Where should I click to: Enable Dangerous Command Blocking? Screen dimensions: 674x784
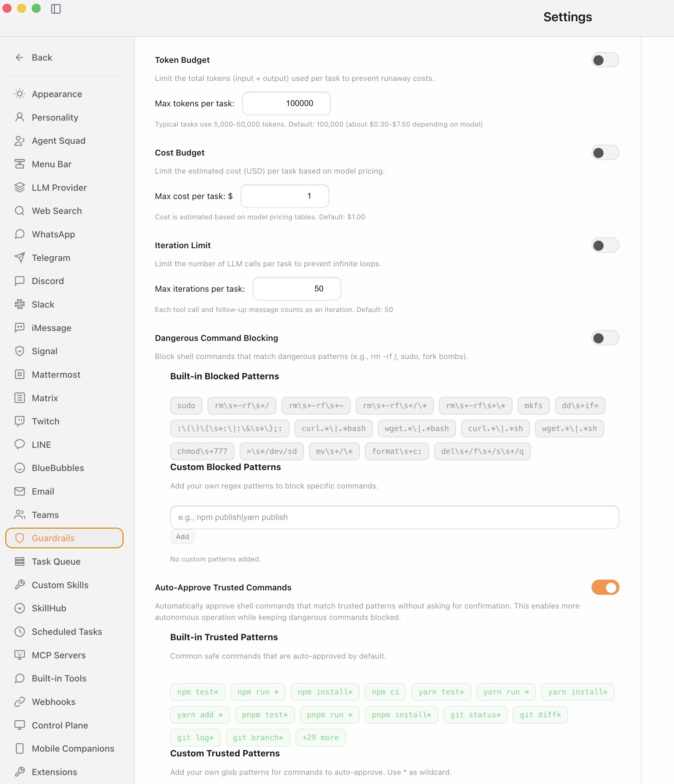[605, 338]
